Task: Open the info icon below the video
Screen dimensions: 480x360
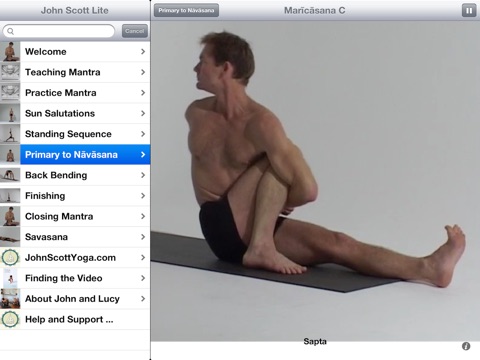Action: [466, 346]
